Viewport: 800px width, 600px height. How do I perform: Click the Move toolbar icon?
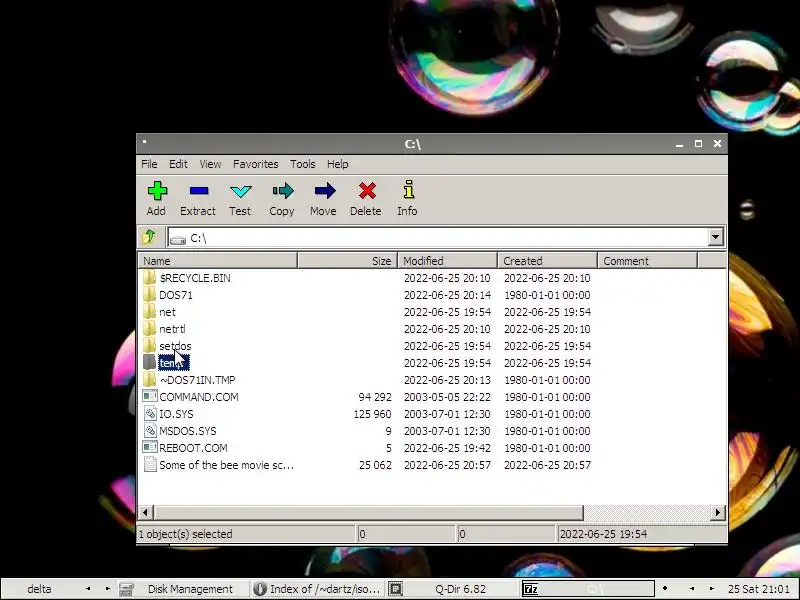(x=324, y=191)
